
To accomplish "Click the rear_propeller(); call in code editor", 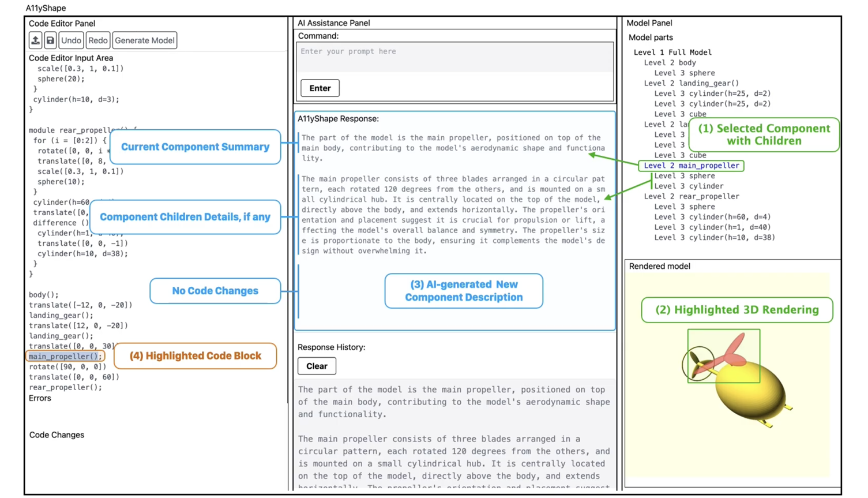I will [x=65, y=387].
